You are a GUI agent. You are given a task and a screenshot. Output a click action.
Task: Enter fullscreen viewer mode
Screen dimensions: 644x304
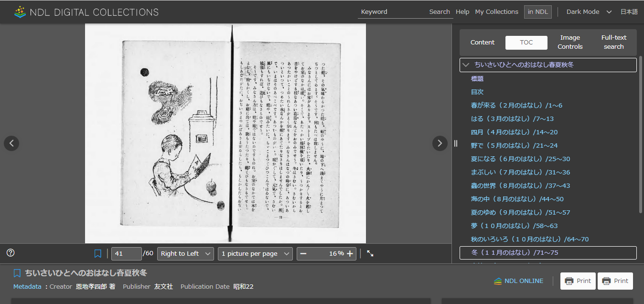click(370, 254)
